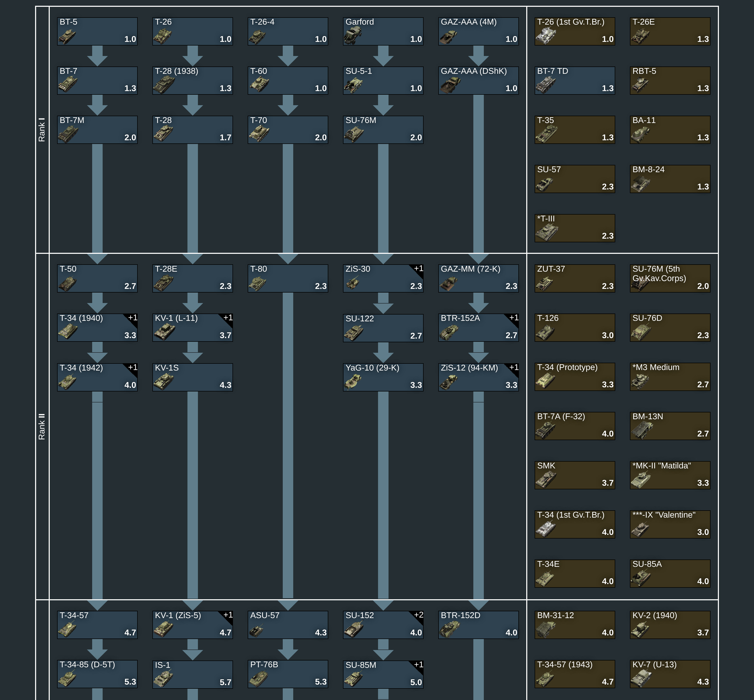Select the Rank II section label
This screenshot has height=700, width=754.
(42, 427)
